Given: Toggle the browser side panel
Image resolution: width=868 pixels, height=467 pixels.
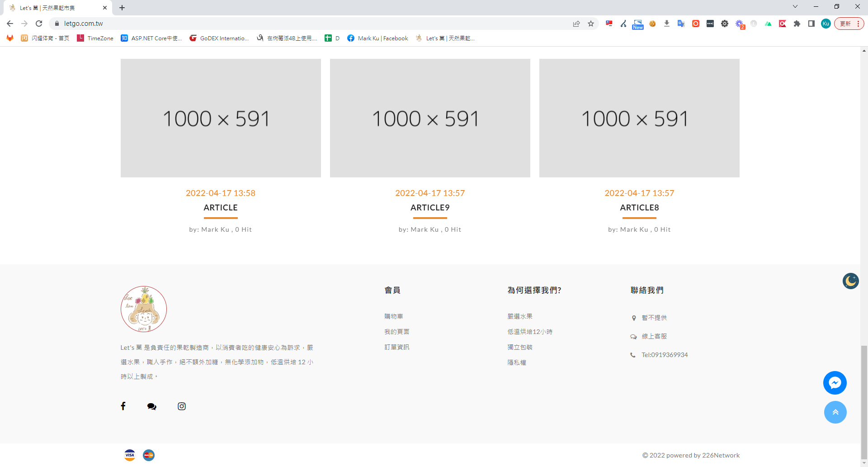Looking at the screenshot, I should [x=811, y=24].
